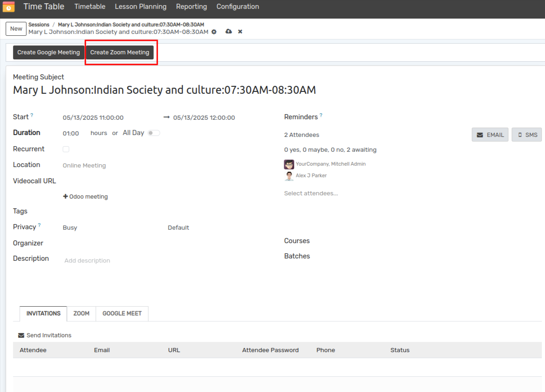Open the Privacy help question mark
This screenshot has height=392, width=545.
(39, 225)
